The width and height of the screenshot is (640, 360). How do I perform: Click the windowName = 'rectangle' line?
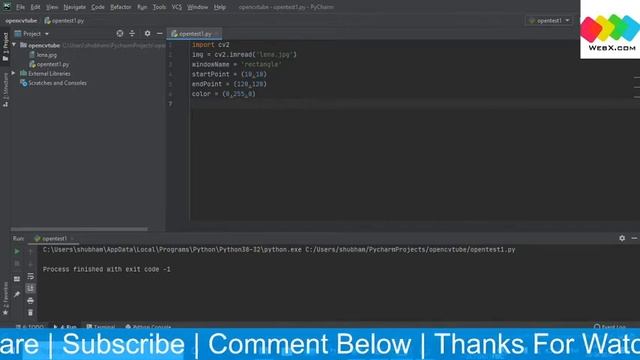(236, 64)
